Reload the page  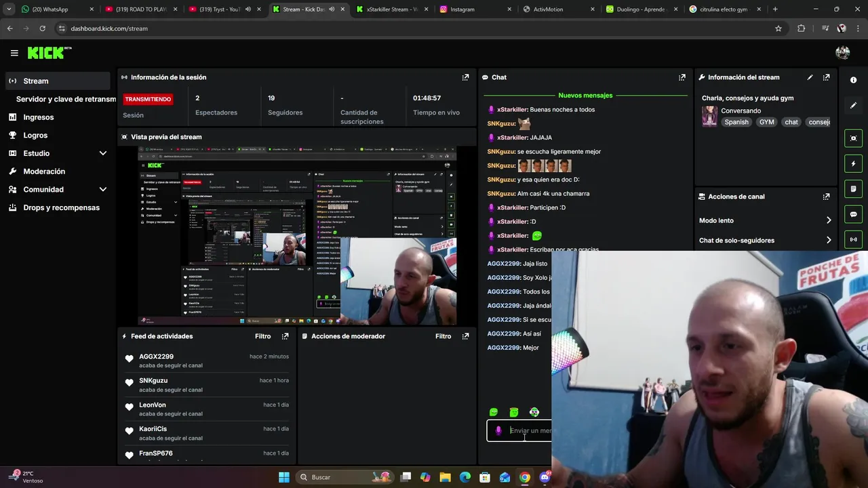(42, 28)
